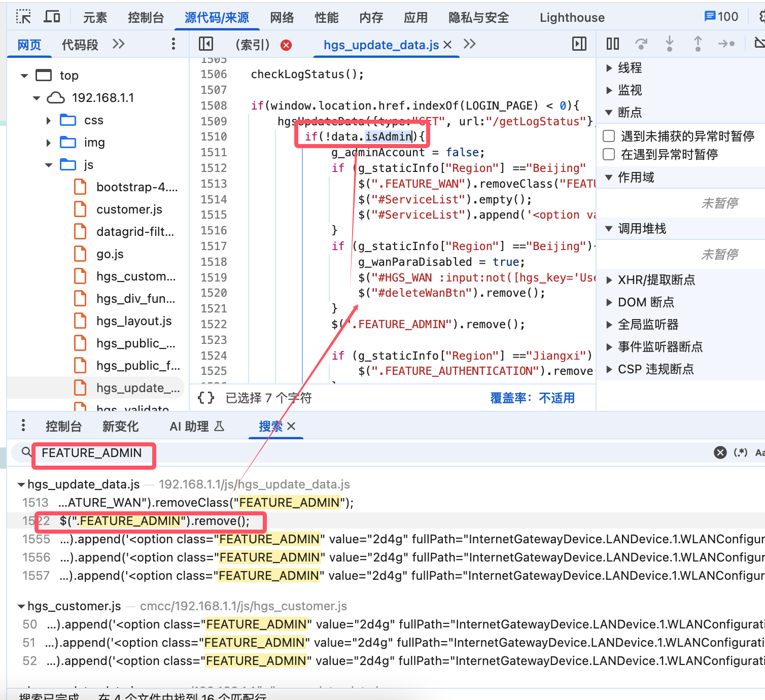Step into next function call

pos(670,44)
